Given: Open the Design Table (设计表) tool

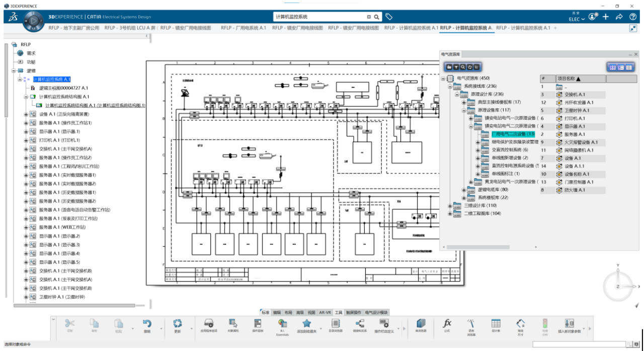Looking at the screenshot, I should (x=496, y=324).
